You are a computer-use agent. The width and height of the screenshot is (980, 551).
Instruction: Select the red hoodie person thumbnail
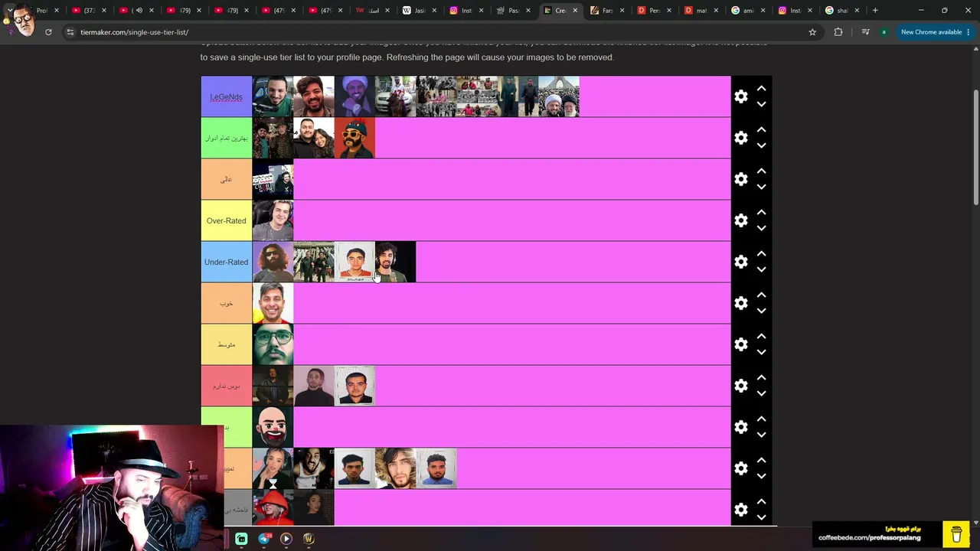pos(273,507)
